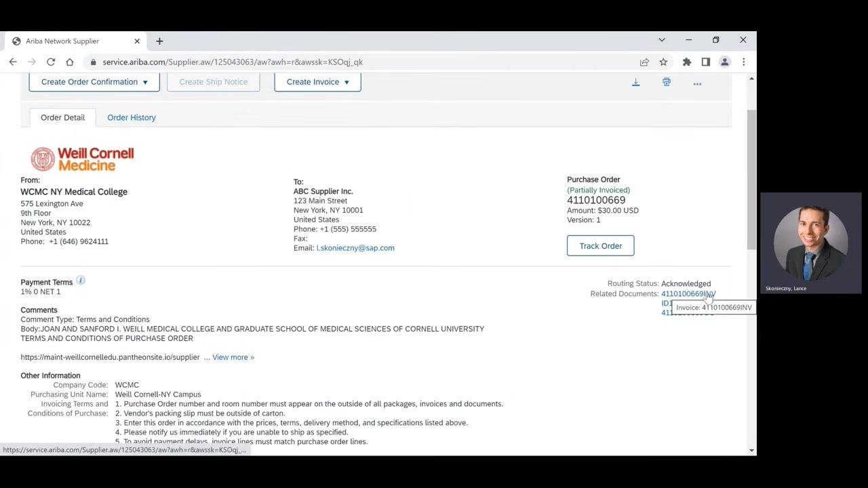
Task: Open Chrome three-dot menu
Action: click(x=743, y=62)
